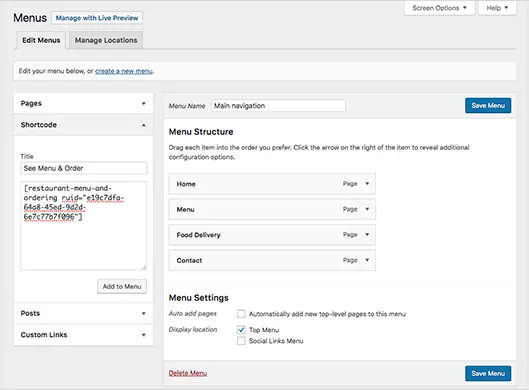
Task: Collapse the Shortcode panel arrow
Action: (144, 125)
